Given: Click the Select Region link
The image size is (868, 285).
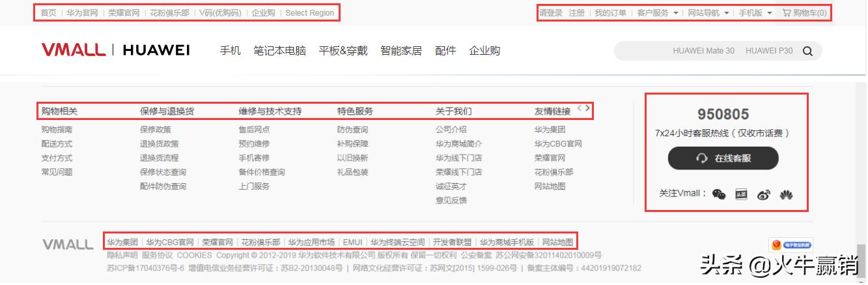Looking at the screenshot, I should 310,12.
